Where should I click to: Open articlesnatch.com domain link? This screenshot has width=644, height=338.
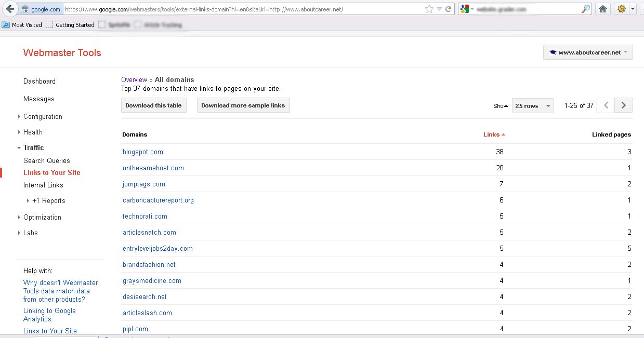tap(149, 232)
